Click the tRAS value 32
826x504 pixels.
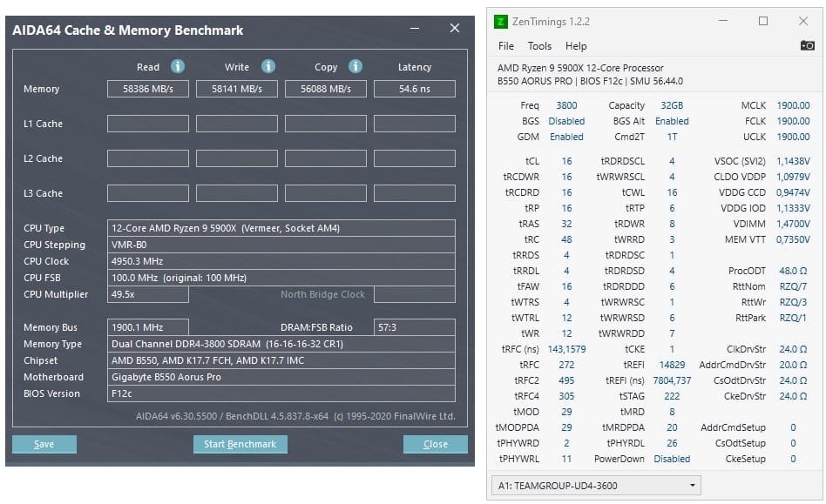[x=566, y=224]
